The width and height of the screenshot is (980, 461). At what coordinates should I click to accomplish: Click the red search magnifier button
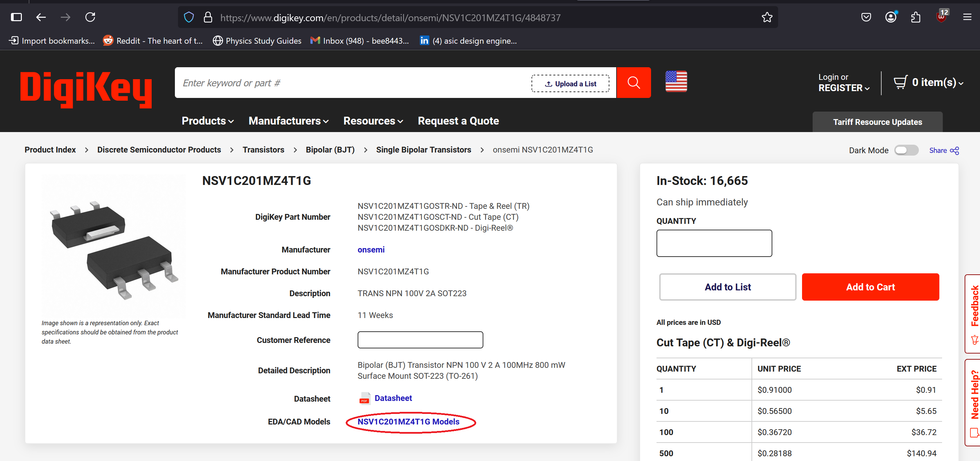tap(633, 83)
